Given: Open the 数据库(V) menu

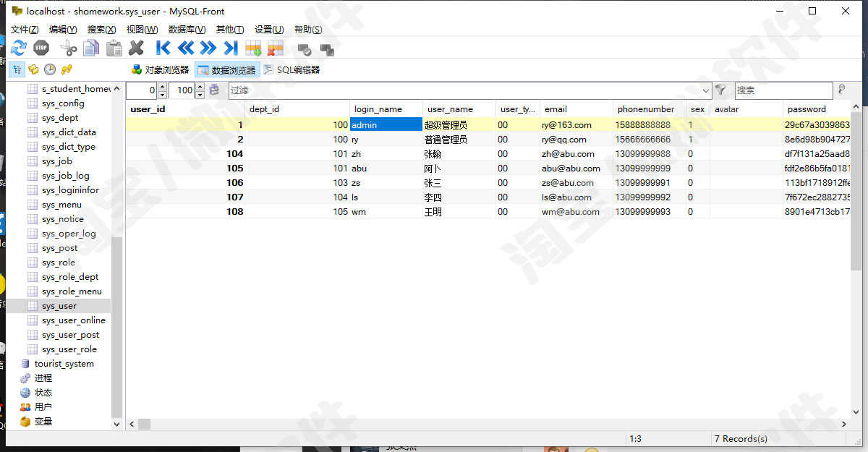Looking at the screenshot, I should pos(187,29).
